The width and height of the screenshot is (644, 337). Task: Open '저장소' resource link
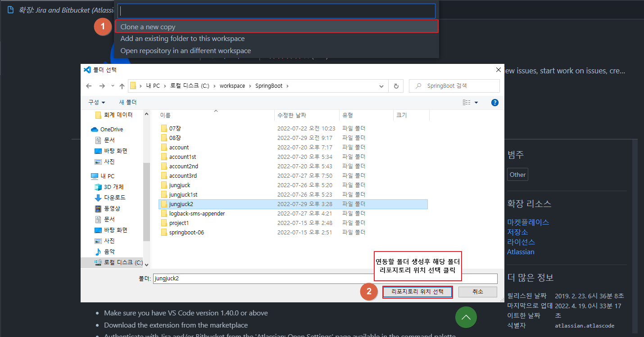click(517, 232)
